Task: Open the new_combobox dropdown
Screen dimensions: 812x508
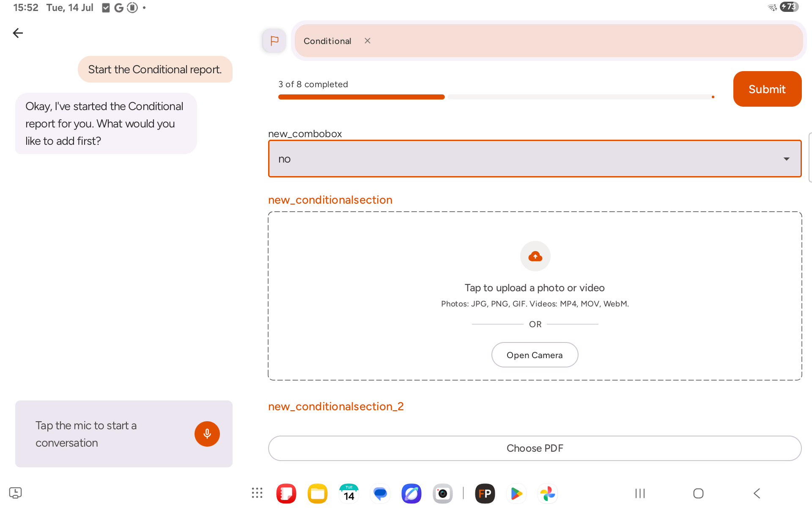Action: pos(535,159)
